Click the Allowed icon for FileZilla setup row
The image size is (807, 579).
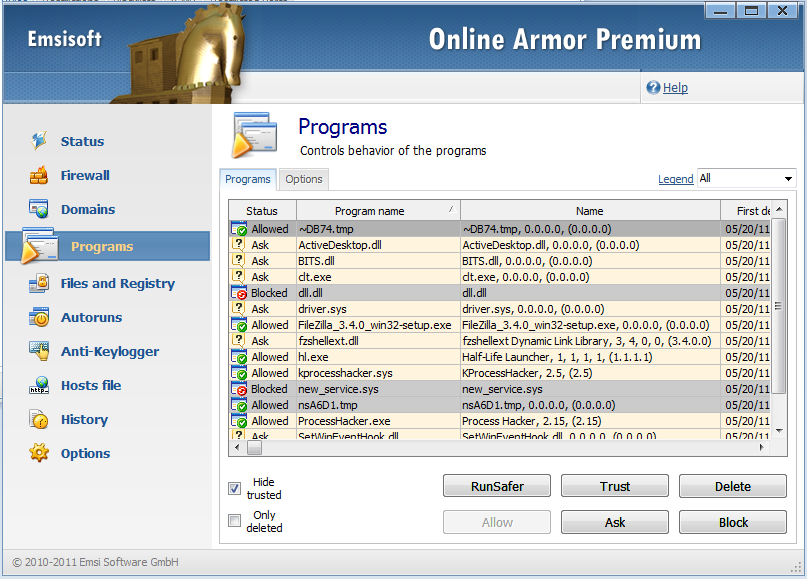tap(239, 325)
